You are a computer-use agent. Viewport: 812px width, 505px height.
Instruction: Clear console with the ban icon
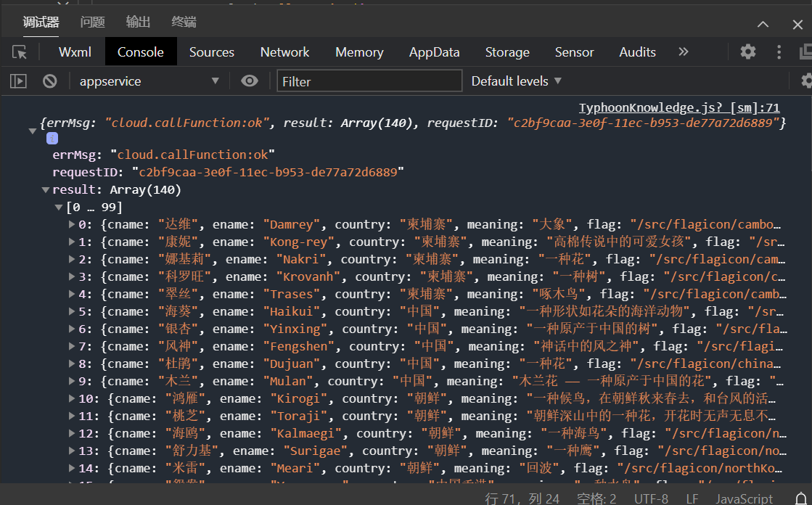(50, 81)
